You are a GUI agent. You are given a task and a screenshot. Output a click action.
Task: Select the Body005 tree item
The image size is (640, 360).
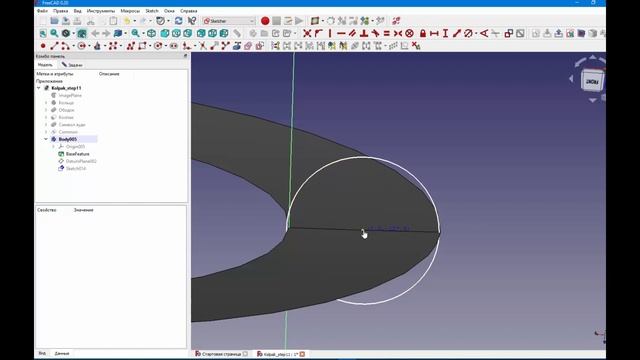click(67, 139)
